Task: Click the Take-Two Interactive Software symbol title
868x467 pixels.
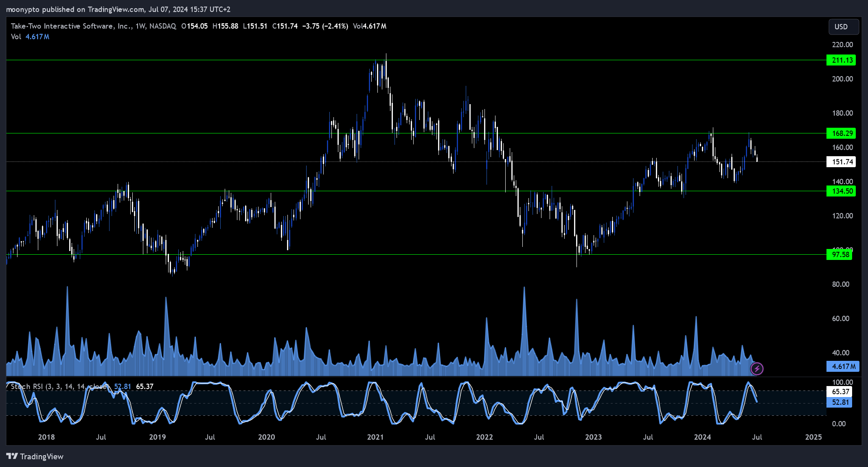Action: pyautogui.click(x=71, y=26)
